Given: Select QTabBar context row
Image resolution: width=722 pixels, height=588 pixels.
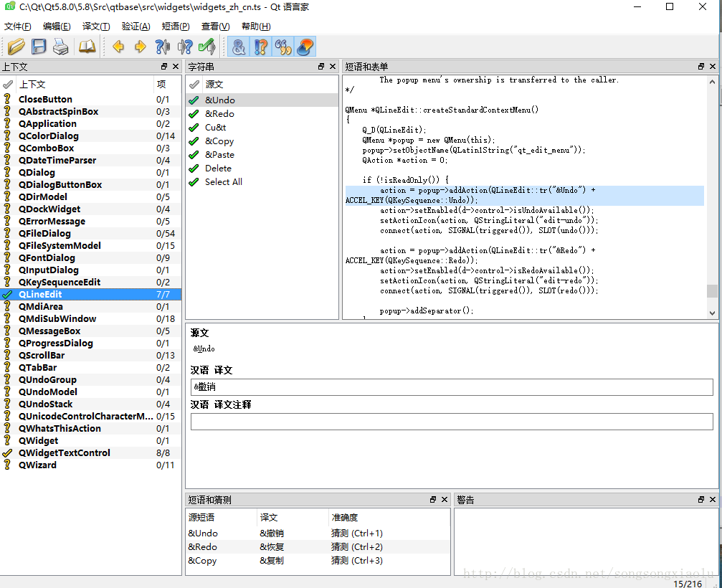Looking at the screenshot, I should coord(91,367).
